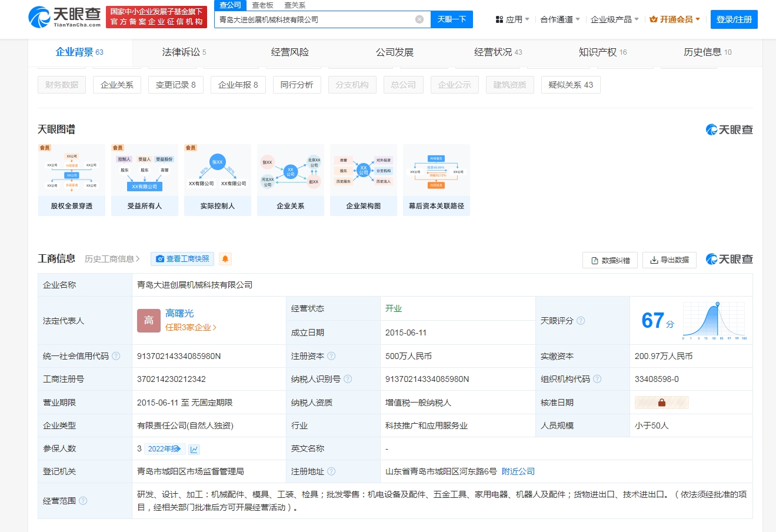
Task: Click the 附近公司 link
Action: pyautogui.click(x=518, y=471)
